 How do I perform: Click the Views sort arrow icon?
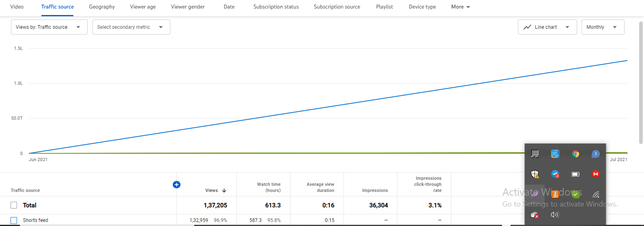[x=224, y=190]
